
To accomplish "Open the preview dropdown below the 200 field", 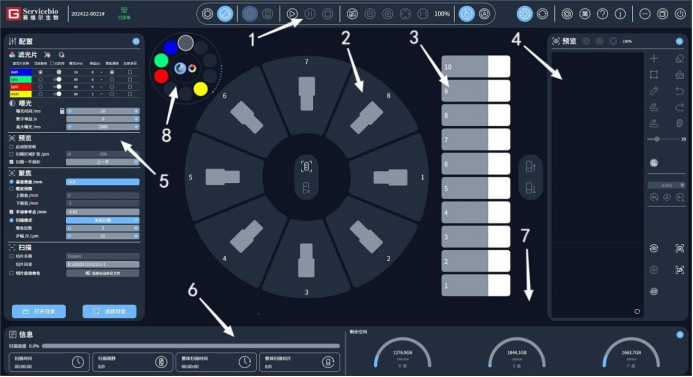I will [x=103, y=162].
